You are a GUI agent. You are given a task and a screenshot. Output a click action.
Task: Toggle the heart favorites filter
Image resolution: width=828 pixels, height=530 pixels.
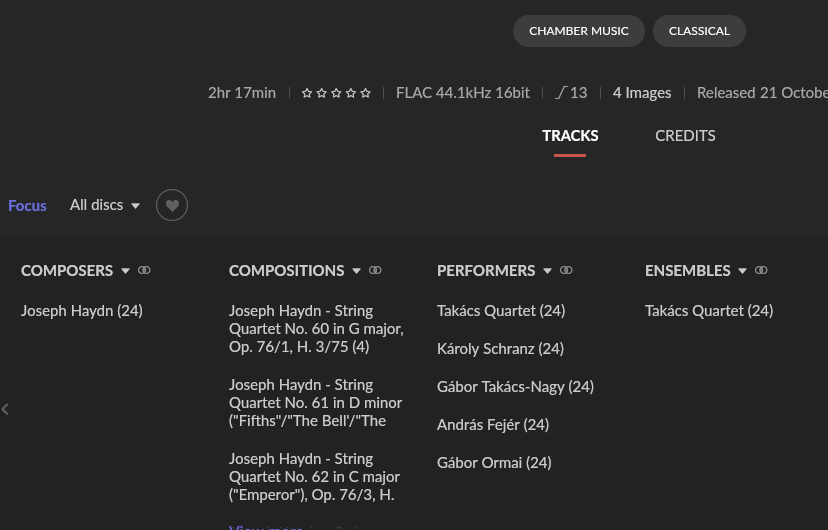[x=172, y=205]
